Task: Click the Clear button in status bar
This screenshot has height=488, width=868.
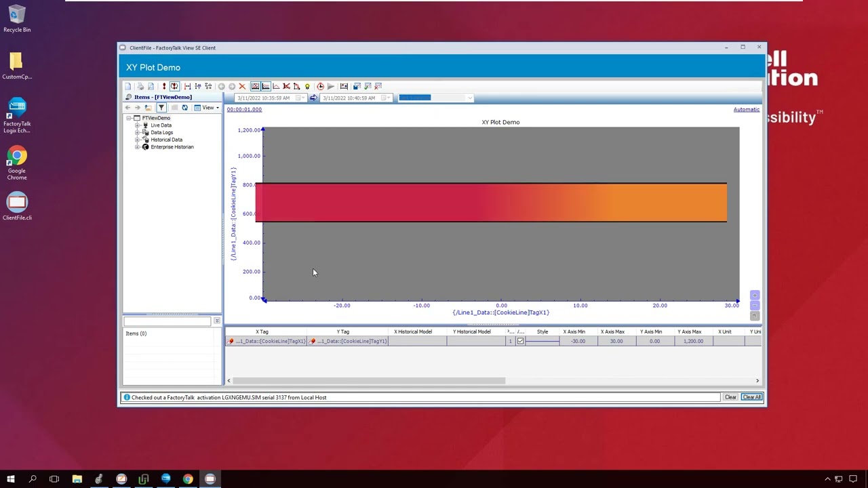Action: [730, 397]
